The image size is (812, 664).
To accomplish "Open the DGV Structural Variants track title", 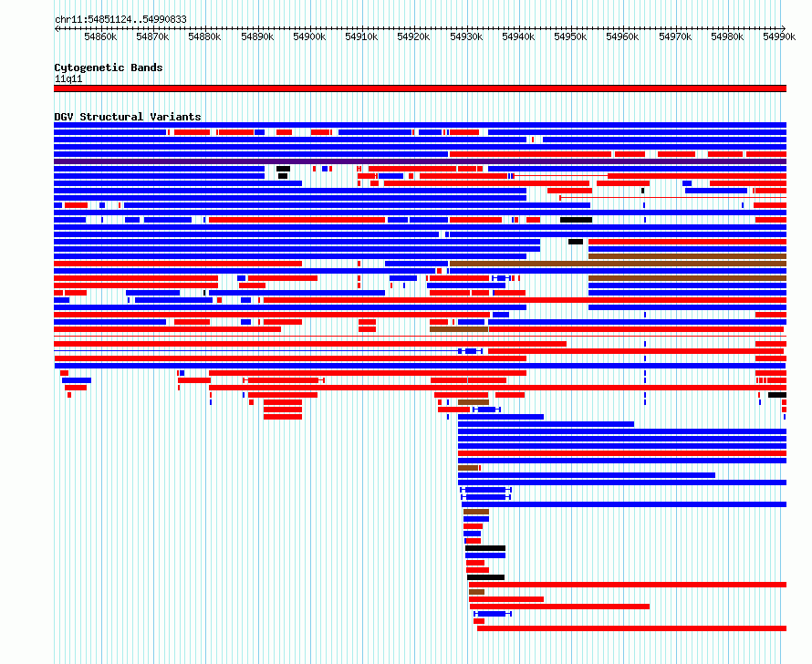I will pos(128,117).
